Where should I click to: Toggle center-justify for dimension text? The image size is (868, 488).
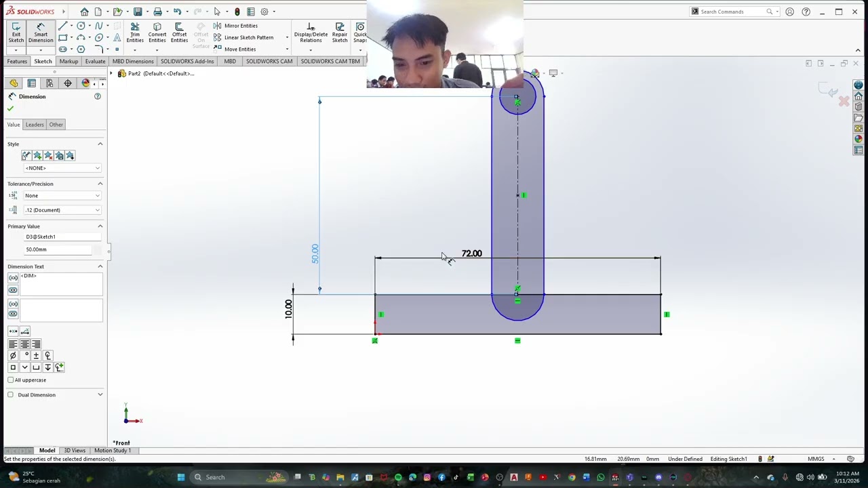click(x=24, y=344)
